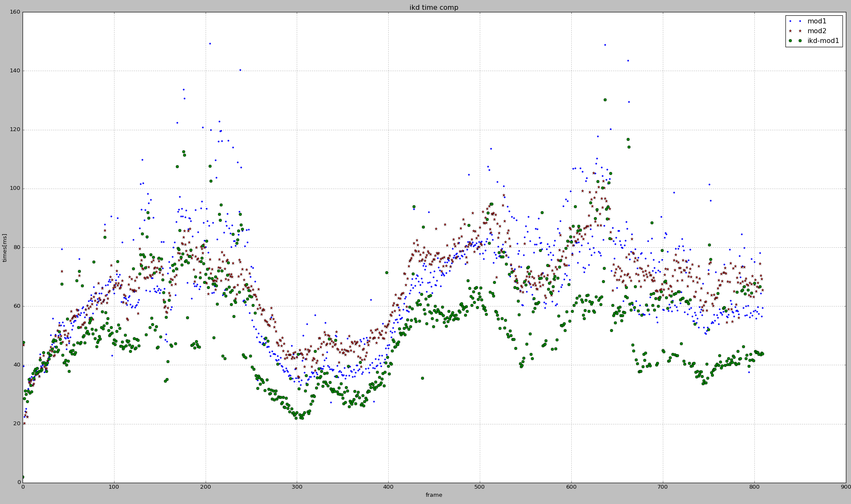Click the mod2 legend label
Image resolution: width=851 pixels, height=504 pixels.
[817, 31]
